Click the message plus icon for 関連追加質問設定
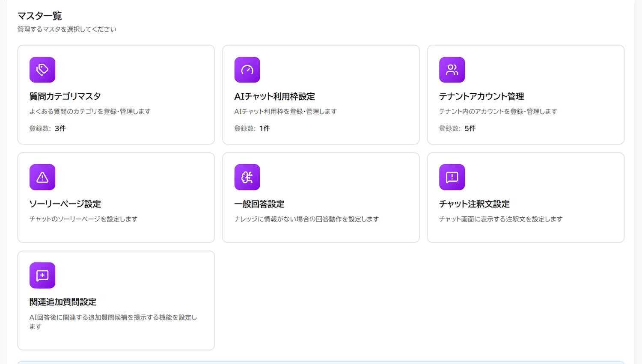 [42, 275]
